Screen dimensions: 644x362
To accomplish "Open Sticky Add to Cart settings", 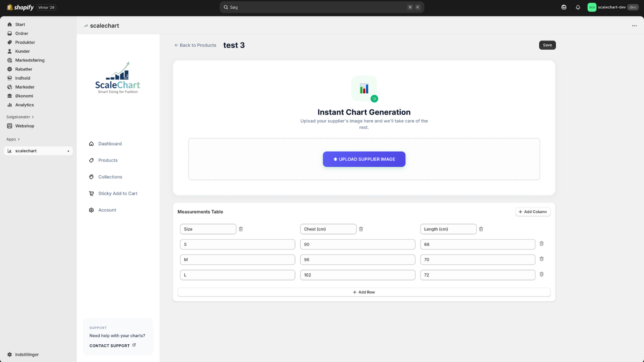I will pyautogui.click(x=118, y=193).
